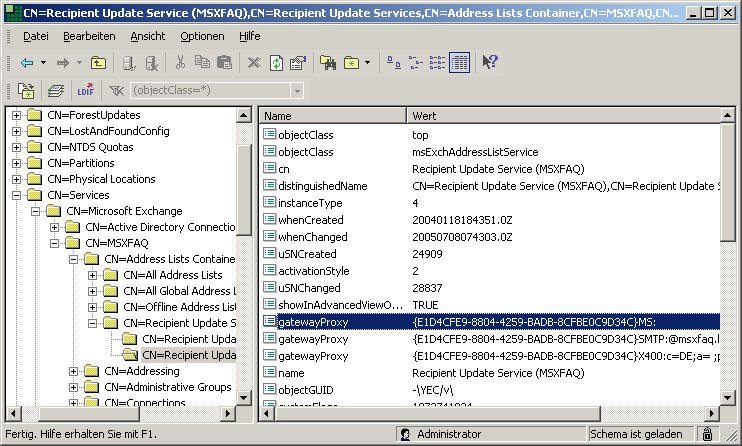Viewport: 742px width, 446px height.
Task: Click the Forward arrow toolbar icon
Action: [x=63, y=62]
